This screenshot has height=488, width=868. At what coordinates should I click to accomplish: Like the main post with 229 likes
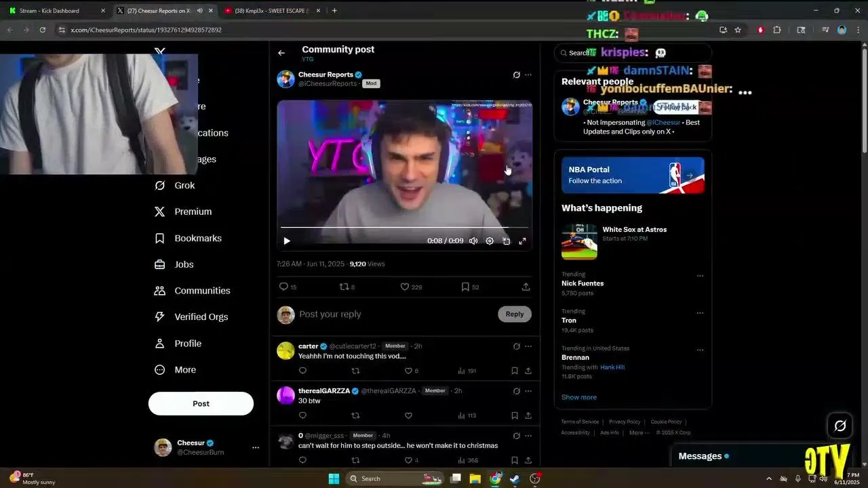[411, 287]
